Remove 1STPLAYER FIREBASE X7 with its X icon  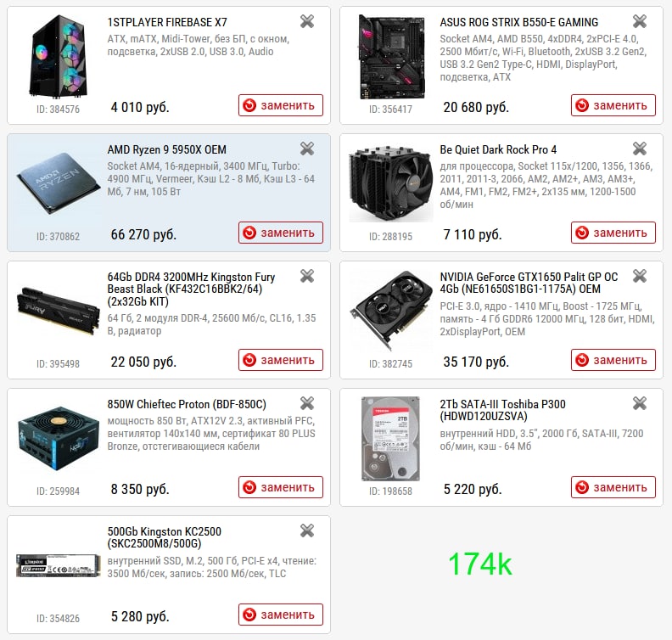pyautogui.click(x=307, y=21)
